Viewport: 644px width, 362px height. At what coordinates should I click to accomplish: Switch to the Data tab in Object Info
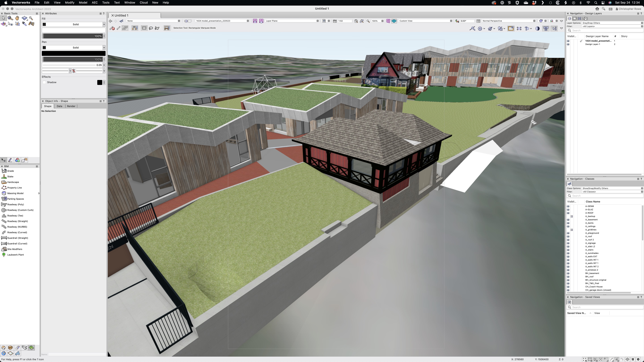tap(59, 106)
